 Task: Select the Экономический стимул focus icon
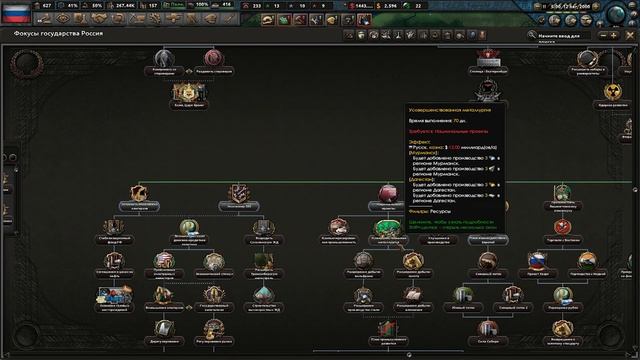pyautogui.click(x=214, y=261)
